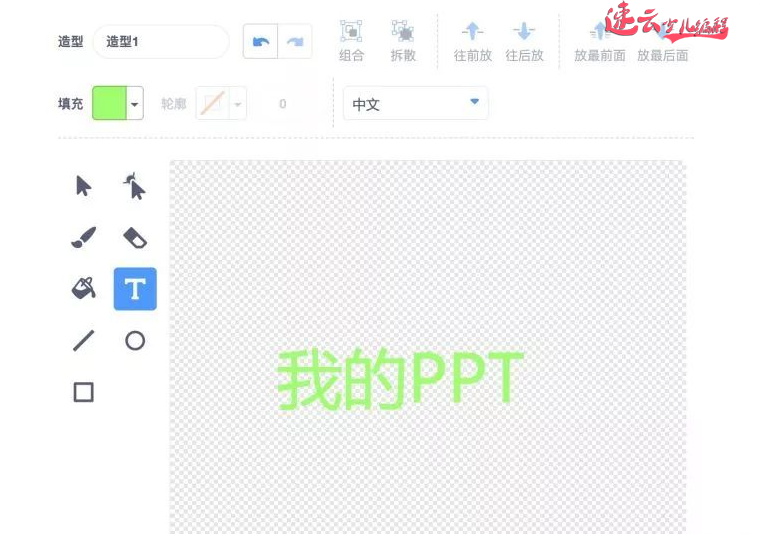Select the Rectangle tool
Viewport: 760px width, 534px height.
tap(84, 392)
